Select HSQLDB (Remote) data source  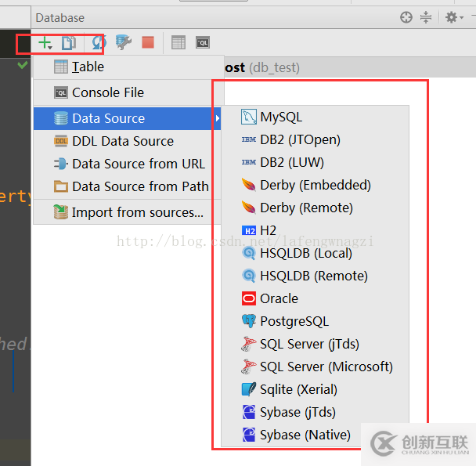pos(315,276)
